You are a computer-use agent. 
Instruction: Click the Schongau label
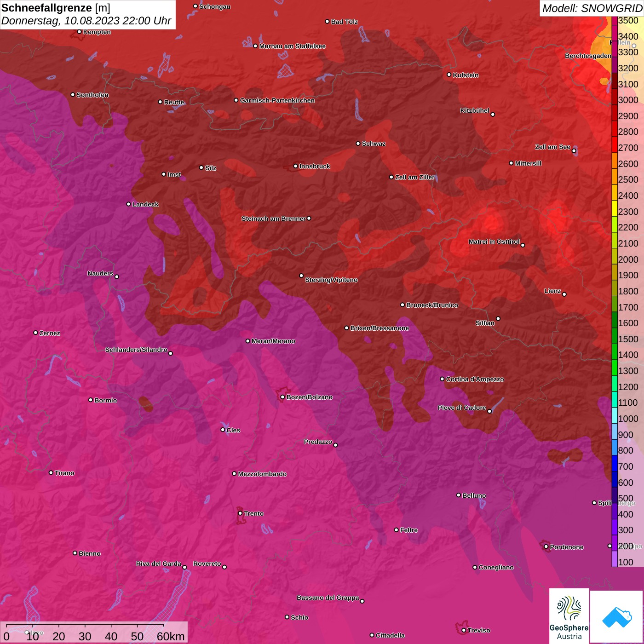(x=214, y=6)
